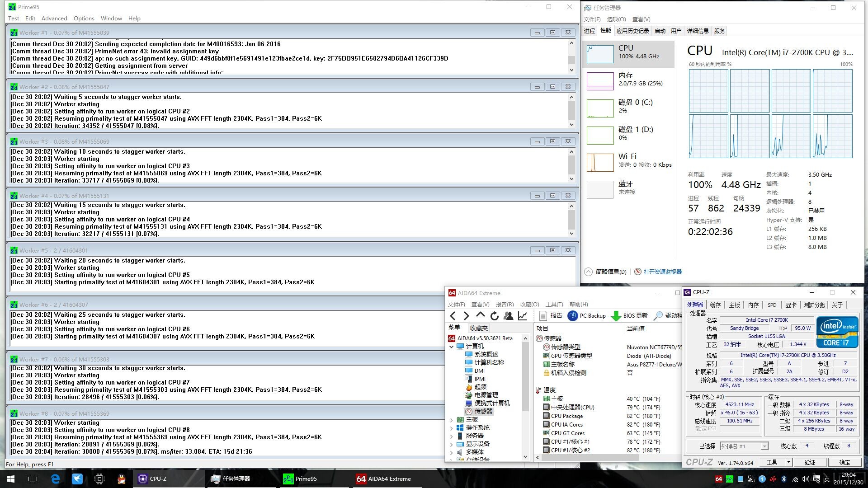Expand the 显示设备 tree node
Viewport: 868px width, 488px height.
point(451,444)
